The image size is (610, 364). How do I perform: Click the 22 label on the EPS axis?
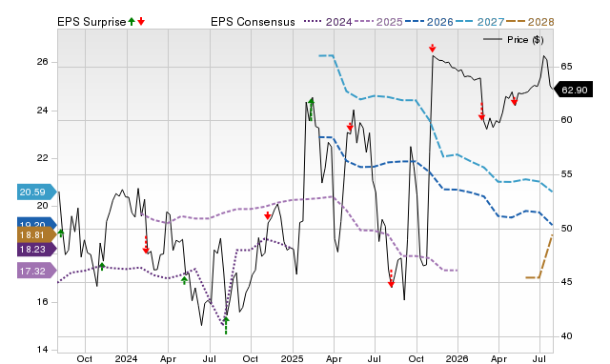click(x=42, y=158)
